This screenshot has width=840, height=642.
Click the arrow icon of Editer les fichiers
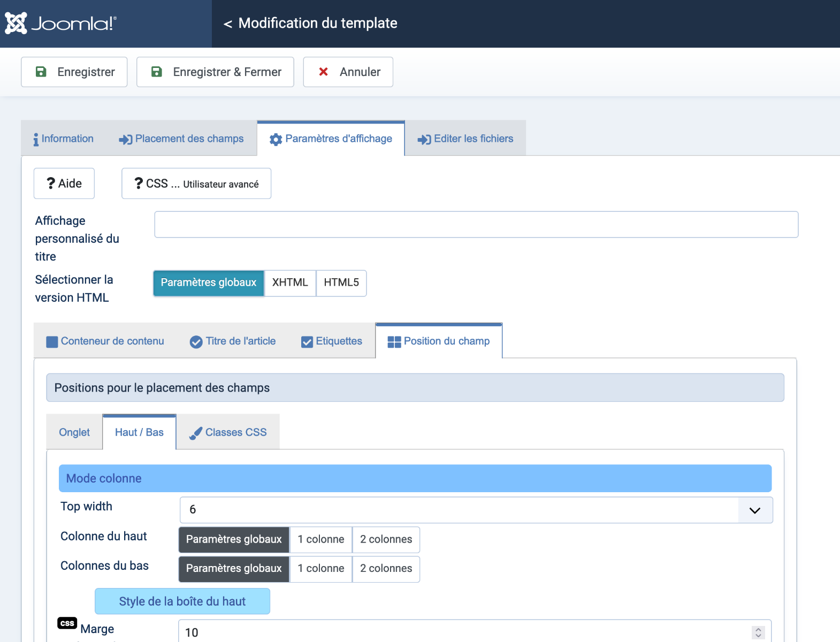coord(424,139)
